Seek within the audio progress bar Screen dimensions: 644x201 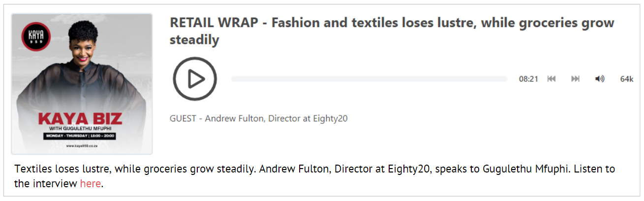[x=369, y=79]
